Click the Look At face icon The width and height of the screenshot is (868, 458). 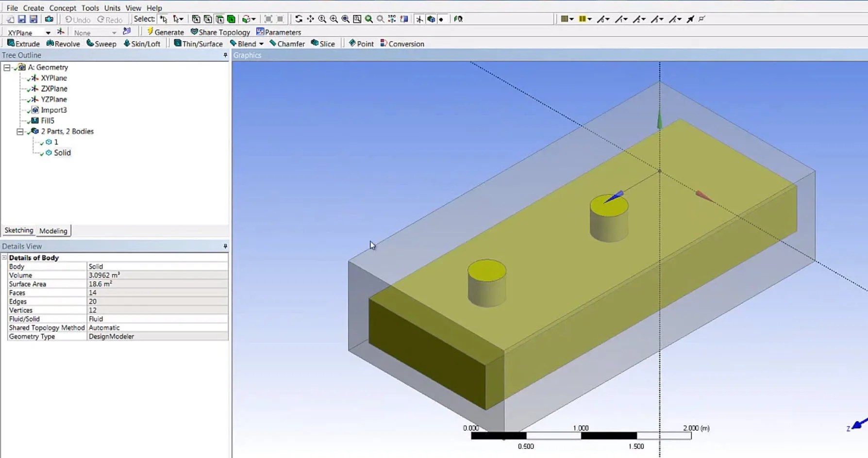click(x=458, y=19)
